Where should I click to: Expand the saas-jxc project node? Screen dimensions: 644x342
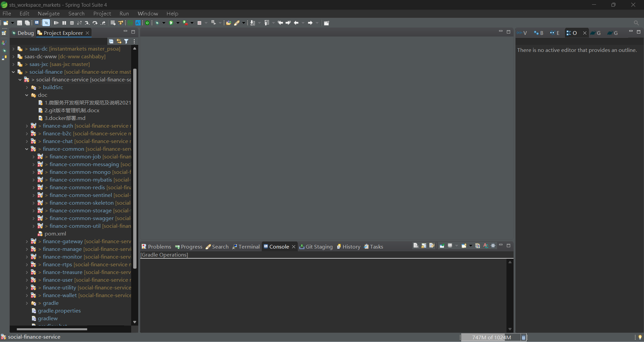click(x=13, y=64)
